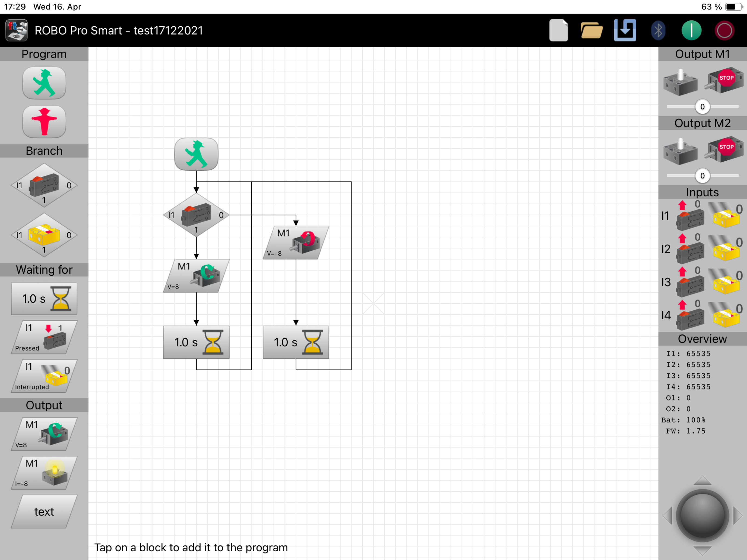Viewport: 747px width, 560px height.
Task: Set input I1 to light barrier sensor
Action: click(725, 215)
